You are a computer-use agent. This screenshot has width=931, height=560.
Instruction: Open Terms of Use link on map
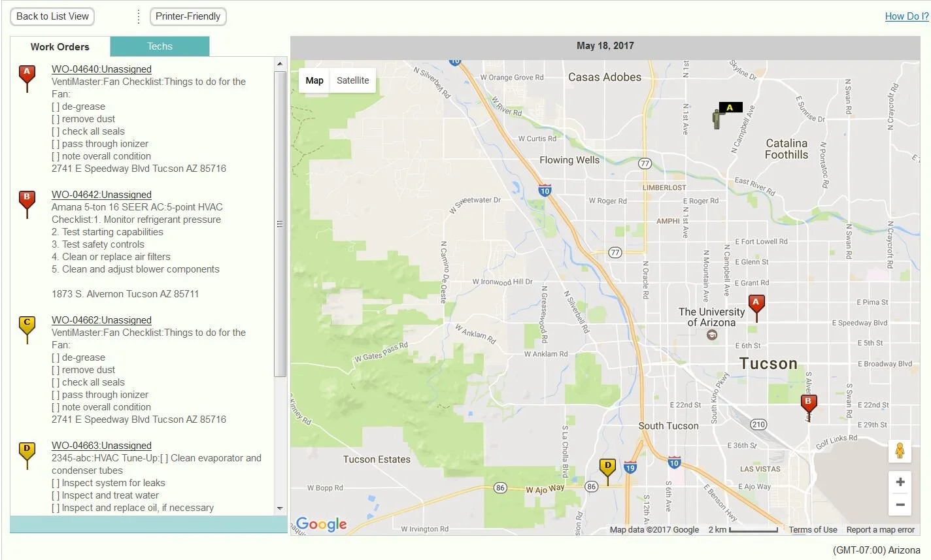click(813, 530)
